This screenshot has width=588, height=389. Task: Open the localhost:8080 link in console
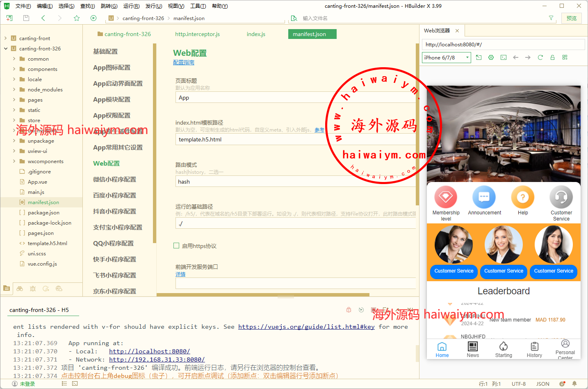(x=149, y=351)
